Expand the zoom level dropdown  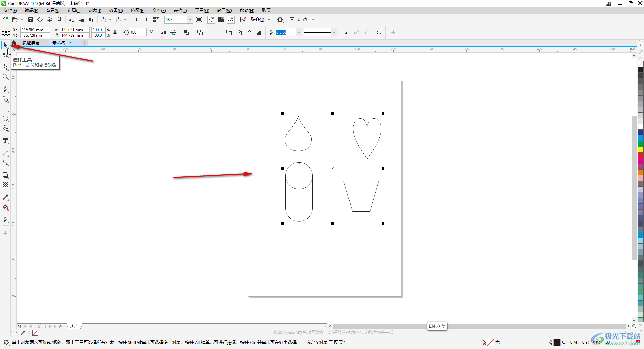(190, 20)
